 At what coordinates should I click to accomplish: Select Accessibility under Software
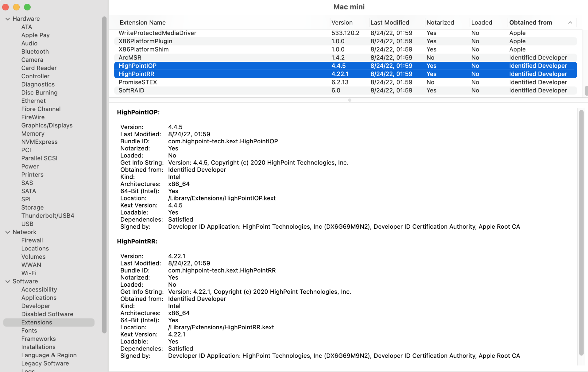(x=39, y=290)
